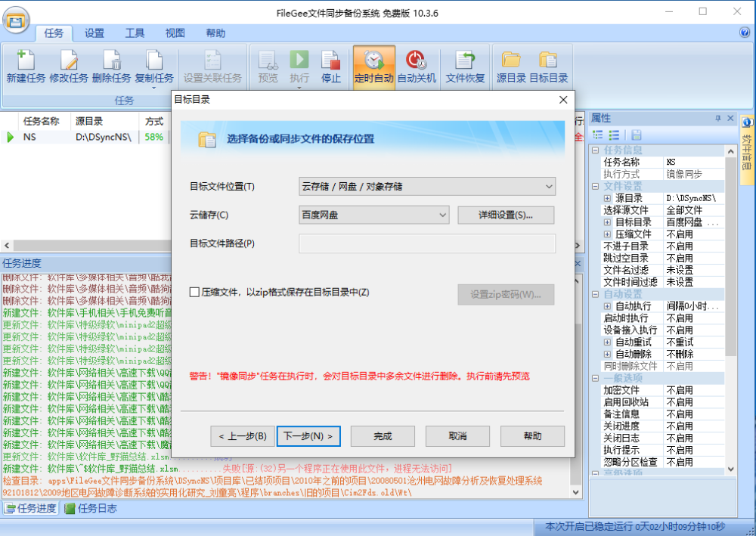Click the list view icon in 属性 panel
The height and width of the screenshot is (536, 756).
click(x=614, y=135)
